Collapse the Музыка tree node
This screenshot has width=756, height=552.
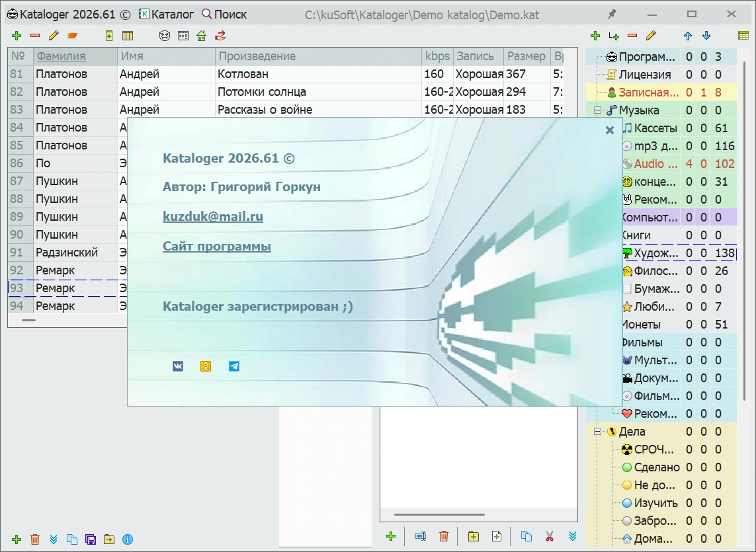(597, 110)
